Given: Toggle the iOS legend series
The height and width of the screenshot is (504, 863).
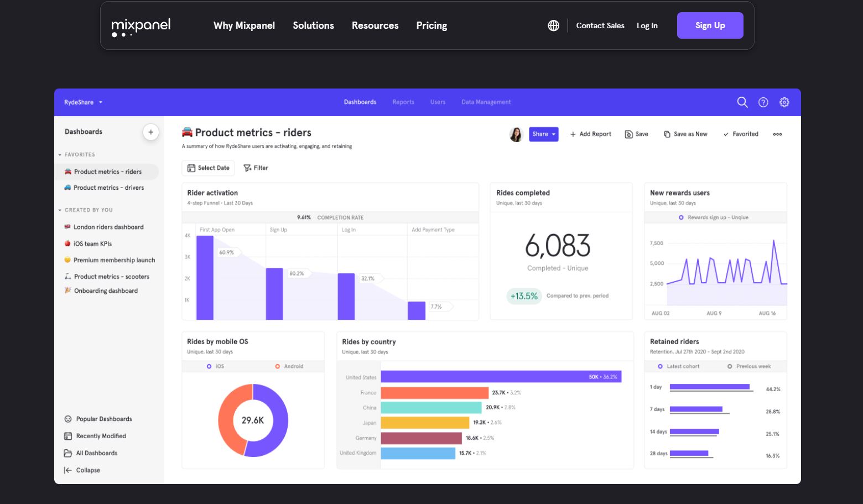Looking at the screenshot, I should point(215,367).
